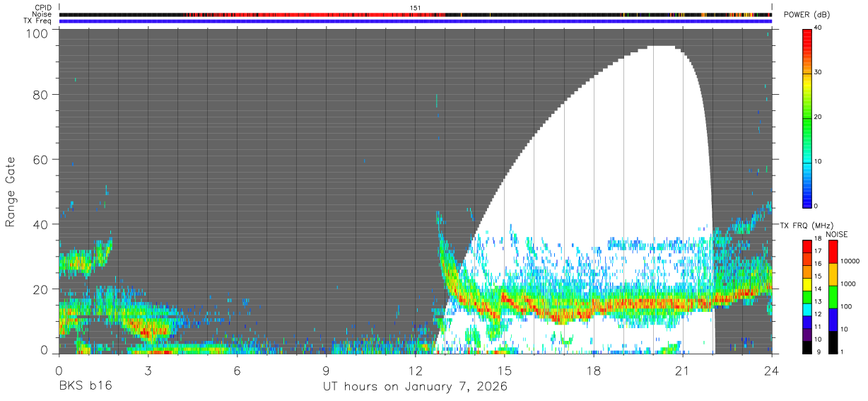The height and width of the screenshot is (401, 868).
Task: Click the CPID value 151
Action: [416, 7]
